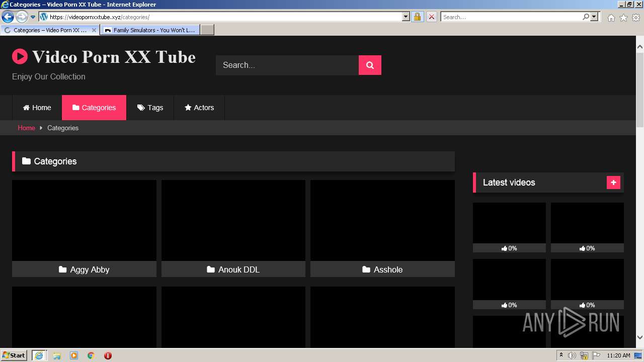Click the Video Porn XX Tube title
The width and height of the screenshot is (644, 362).
pyautogui.click(x=114, y=57)
